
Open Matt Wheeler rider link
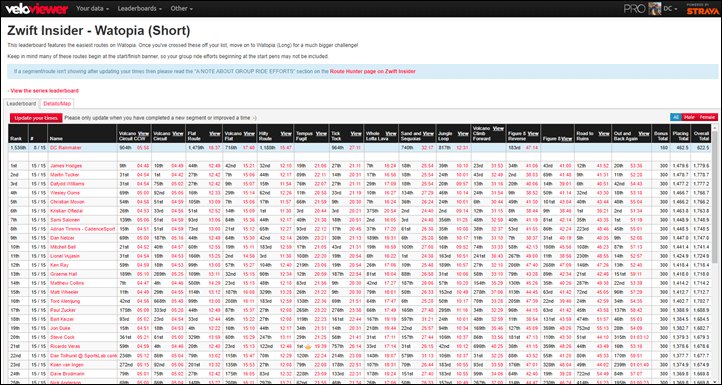pos(64,292)
